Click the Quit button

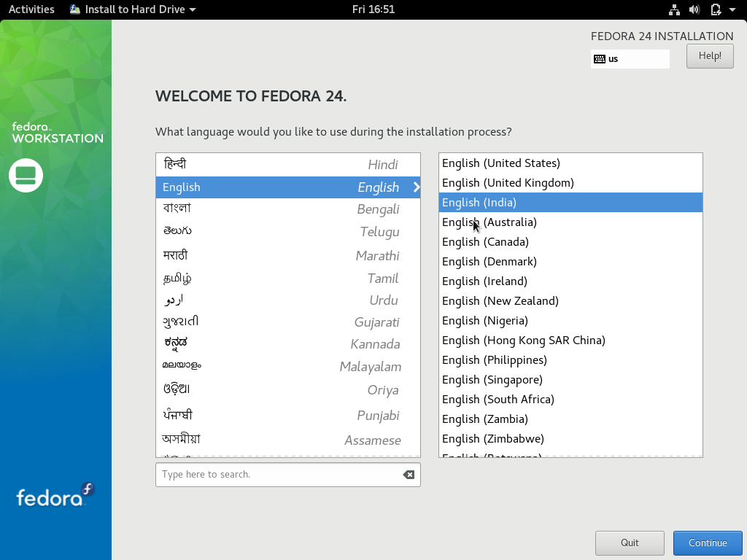[630, 542]
